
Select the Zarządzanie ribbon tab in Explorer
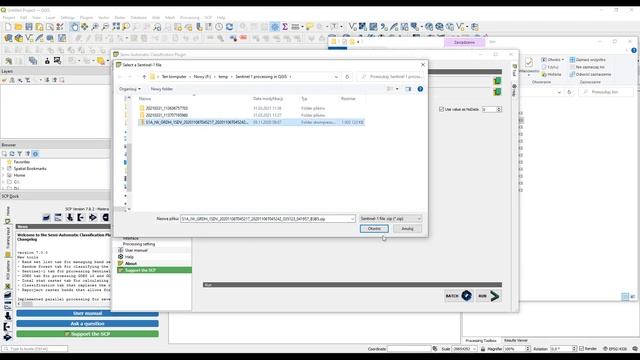(x=464, y=42)
